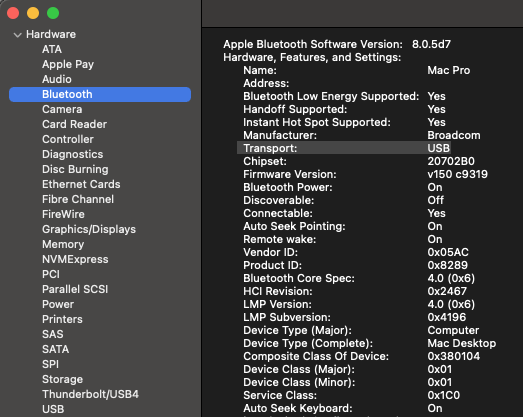
Task: Select SAS in the Hardware list
Action: (x=52, y=335)
